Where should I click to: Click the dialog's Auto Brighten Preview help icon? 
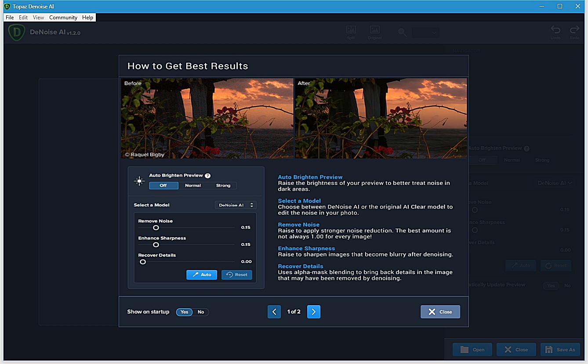click(x=207, y=176)
